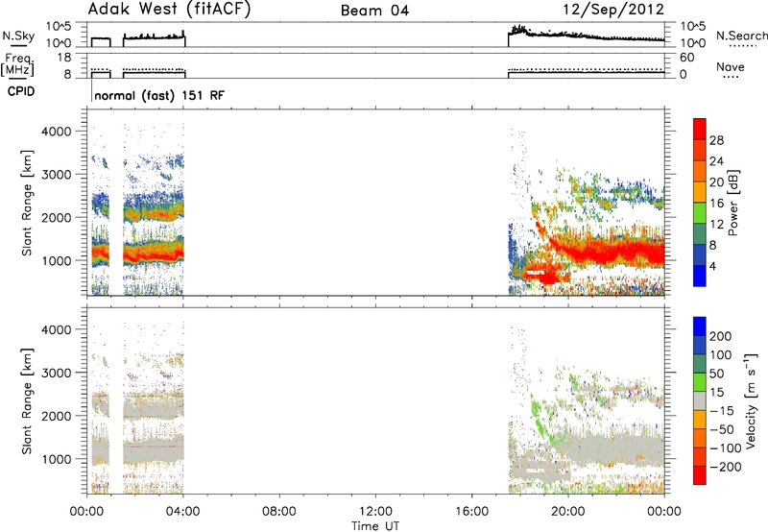Click the "08:00" time tick label

pyautogui.click(x=279, y=512)
